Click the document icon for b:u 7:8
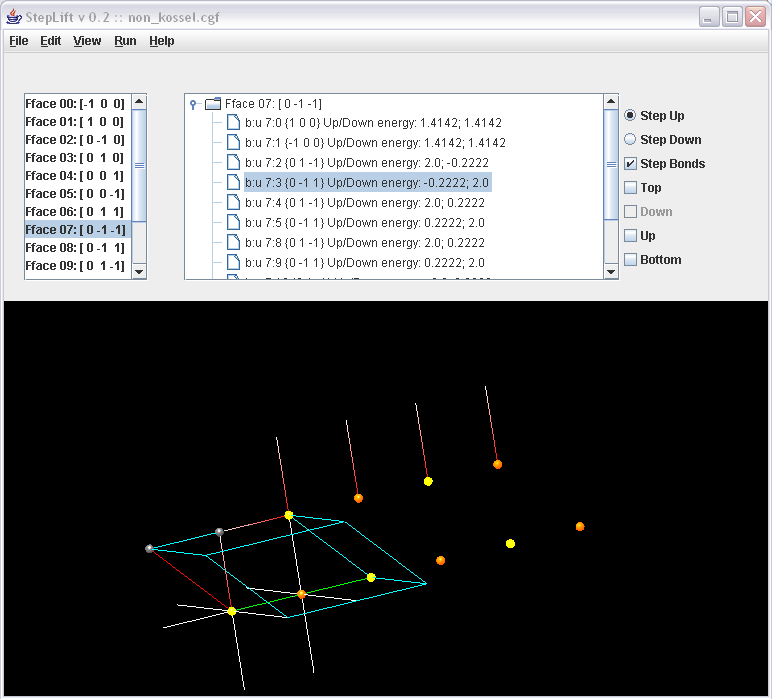This screenshot has height=699, width=772. click(233, 243)
